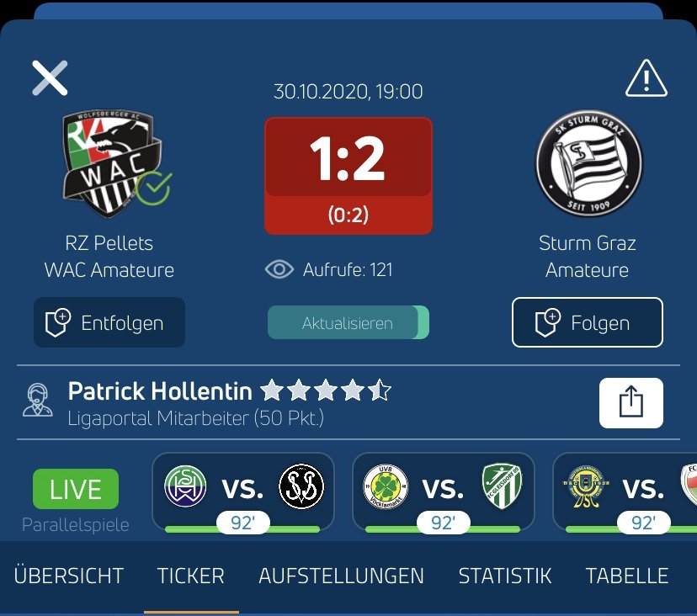The height and width of the screenshot is (616, 697).
Task: Tap the warning triangle report icon
Action: click(646, 78)
